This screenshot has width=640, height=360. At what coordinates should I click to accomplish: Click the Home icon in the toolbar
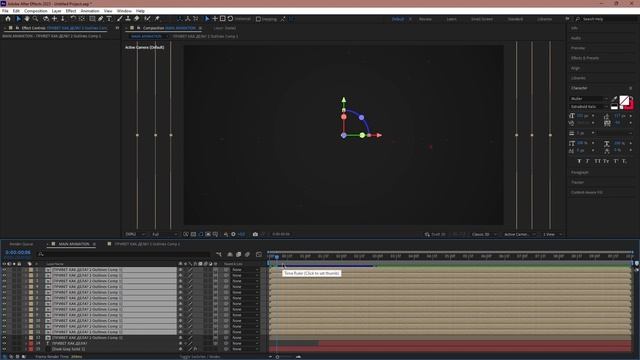tap(8, 19)
